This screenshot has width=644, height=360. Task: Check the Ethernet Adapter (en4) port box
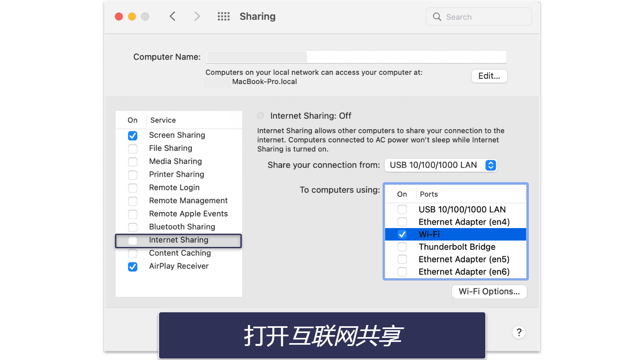402,222
